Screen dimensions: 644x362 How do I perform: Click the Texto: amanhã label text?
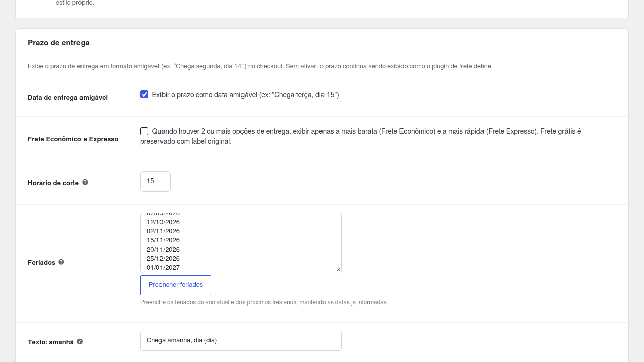point(51,342)
